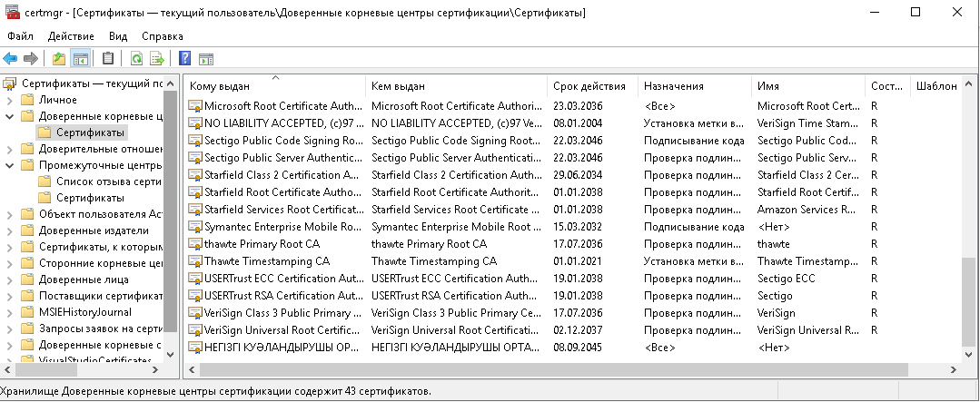The width and height of the screenshot is (980, 402).
Task: Click the expiry date 08.09.2045
Action: click(x=578, y=348)
